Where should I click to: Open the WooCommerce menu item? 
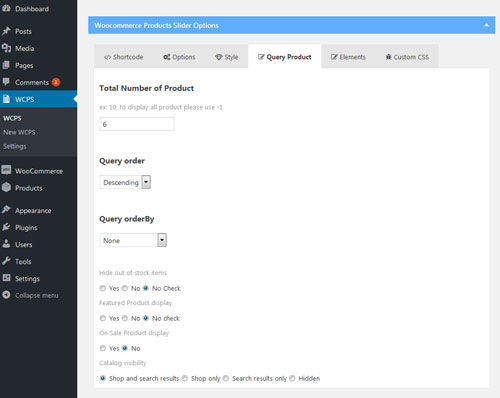38,171
